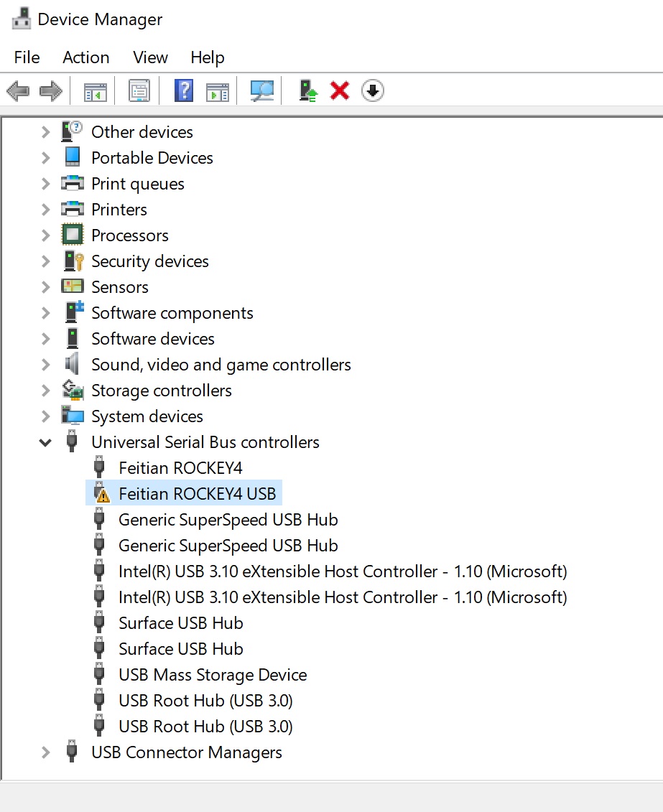The image size is (663, 812).
Task: Select the second USB Root Hub (USB 3.0)
Action: [205, 727]
